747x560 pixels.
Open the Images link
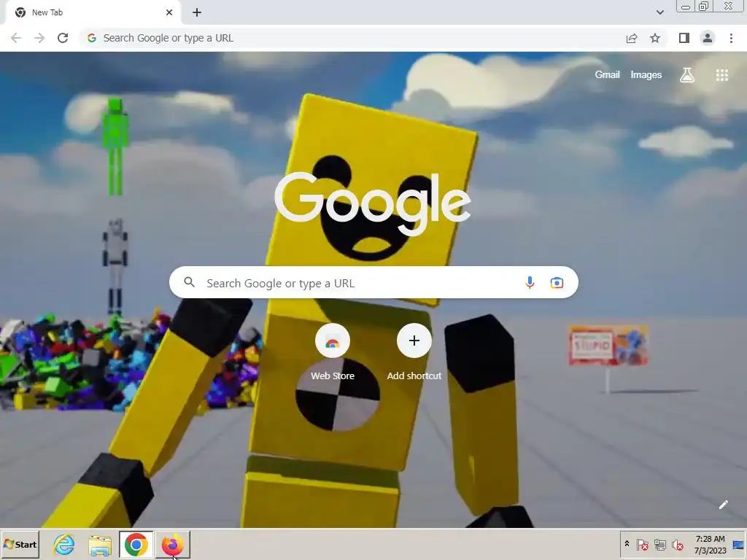(646, 75)
